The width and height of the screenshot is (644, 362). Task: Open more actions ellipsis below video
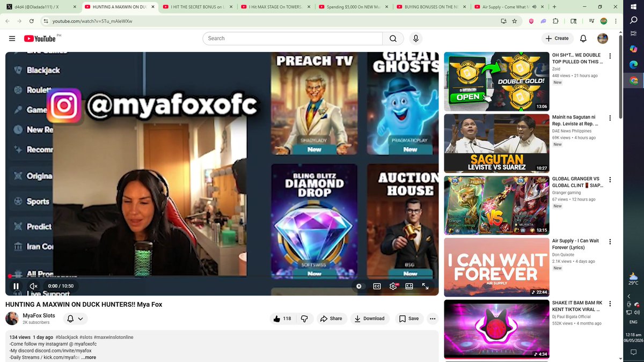coord(433,319)
